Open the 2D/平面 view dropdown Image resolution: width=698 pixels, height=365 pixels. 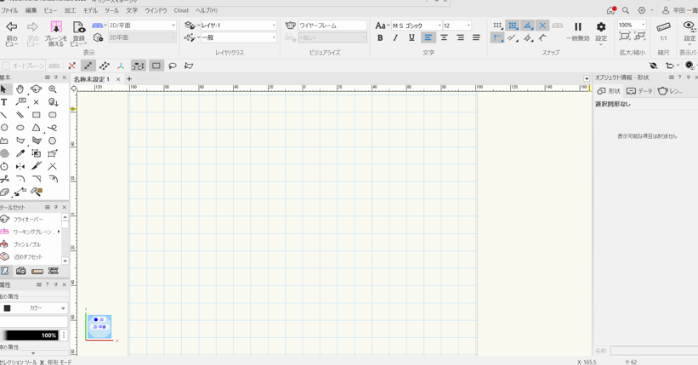coord(142,25)
